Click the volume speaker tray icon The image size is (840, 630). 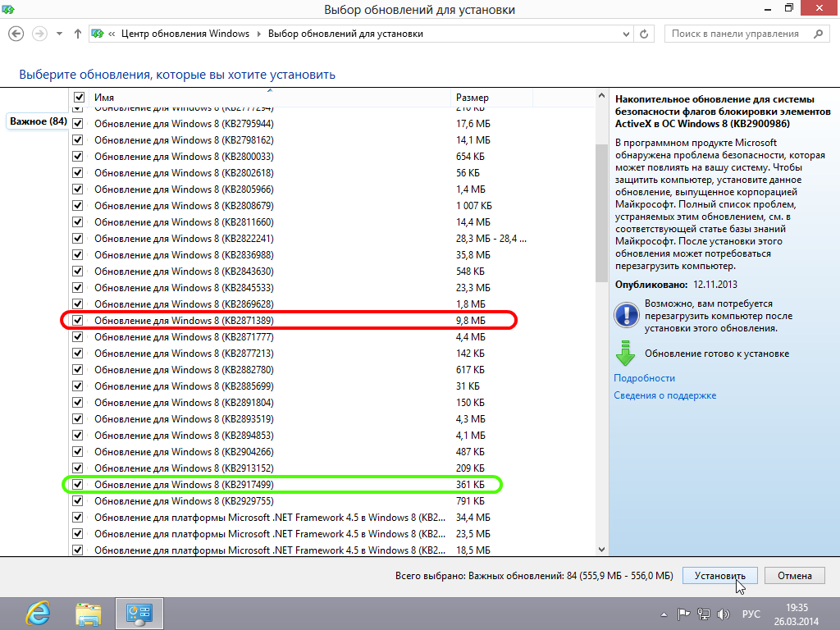pyautogui.click(x=724, y=614)
